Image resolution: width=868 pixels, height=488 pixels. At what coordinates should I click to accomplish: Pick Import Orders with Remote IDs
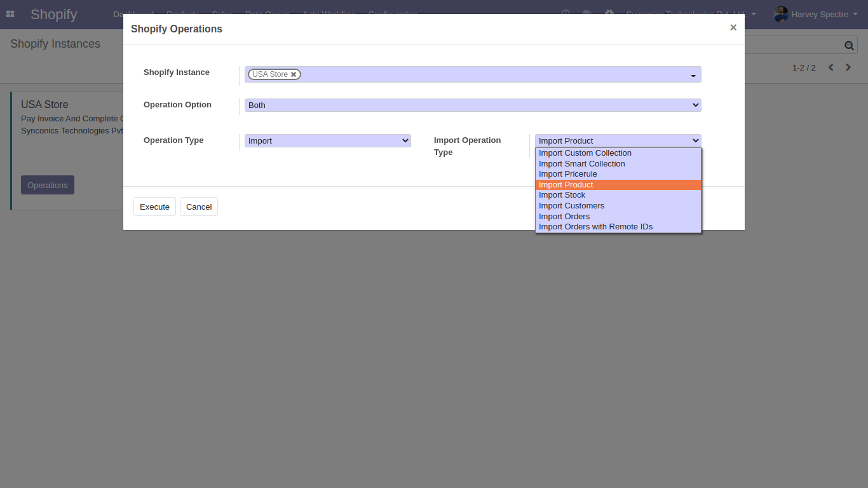595,227
